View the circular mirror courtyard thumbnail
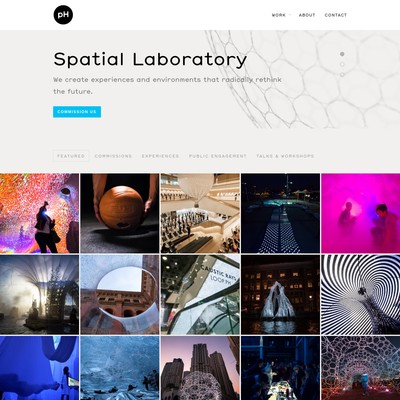400x400 pixels. click(120, 295)
